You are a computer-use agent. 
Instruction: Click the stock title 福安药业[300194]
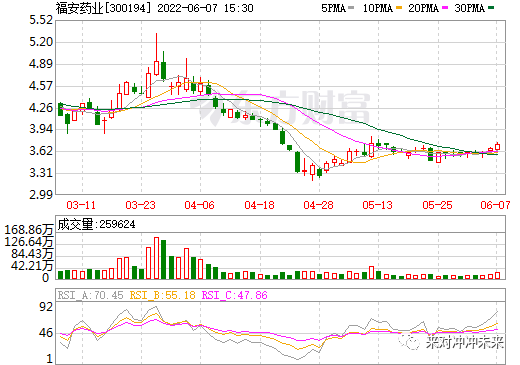click(x=103, y=8)
